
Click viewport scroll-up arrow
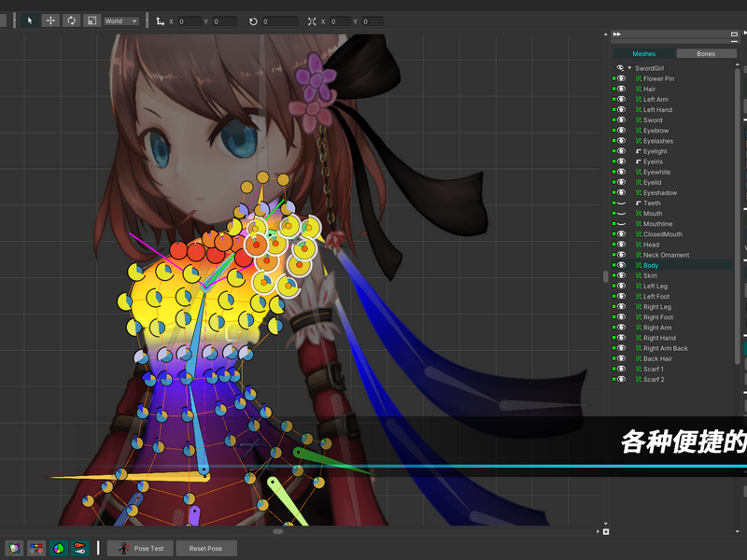tap(605, 35)
